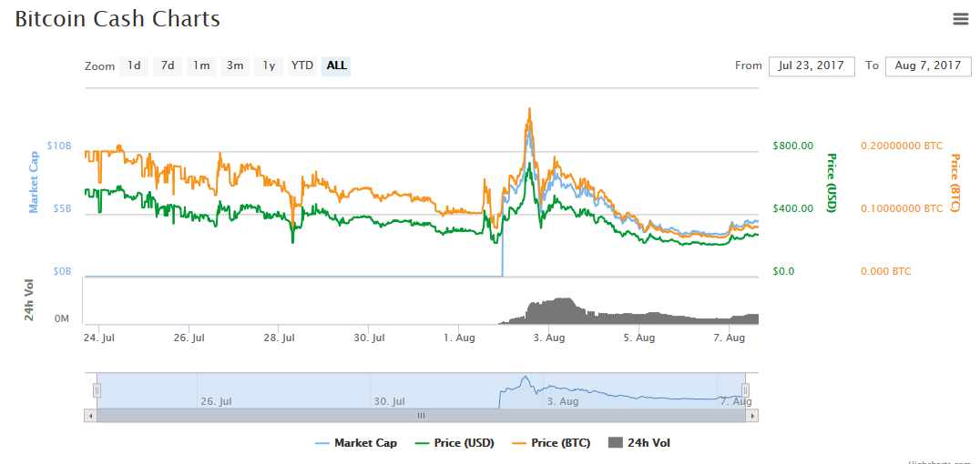
Task: Set zoom to 1d
Action: (x=134, y=66)
